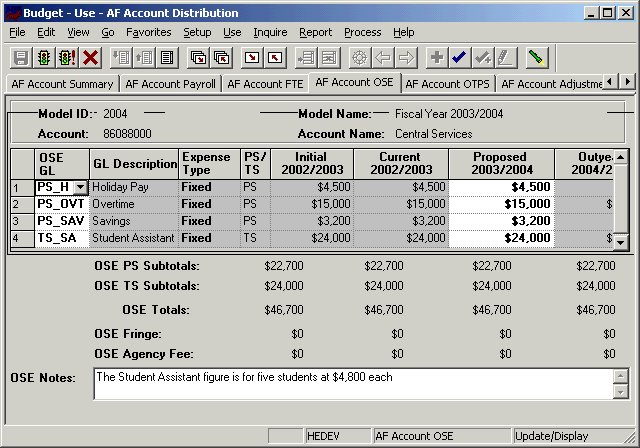Click the gear icon in toolbar
640x448 pixels.
[x=358, y=58]
